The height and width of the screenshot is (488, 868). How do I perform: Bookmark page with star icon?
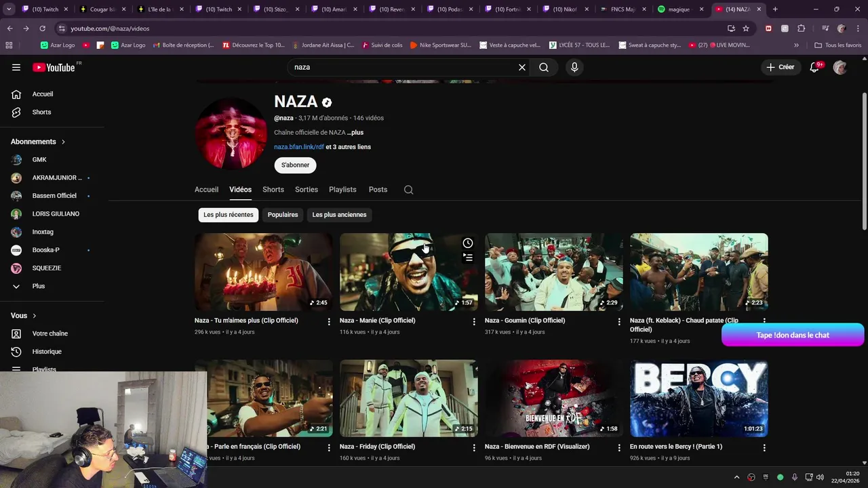[x=746, y=28]
